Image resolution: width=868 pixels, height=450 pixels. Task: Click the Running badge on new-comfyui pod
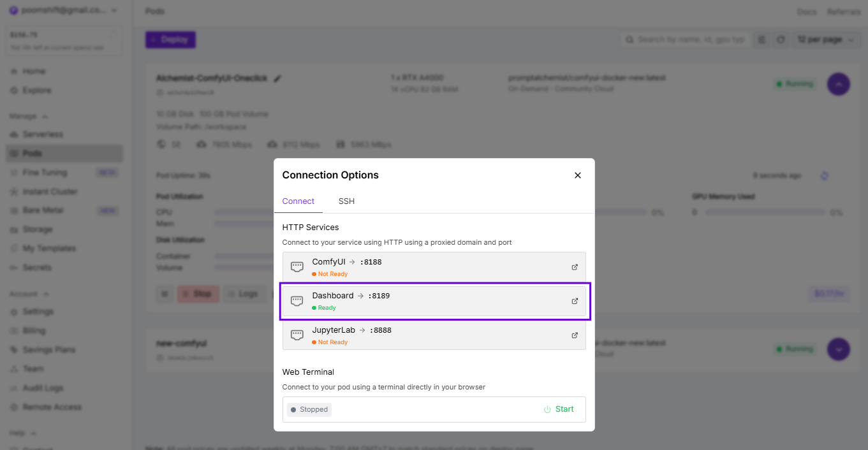795,349
